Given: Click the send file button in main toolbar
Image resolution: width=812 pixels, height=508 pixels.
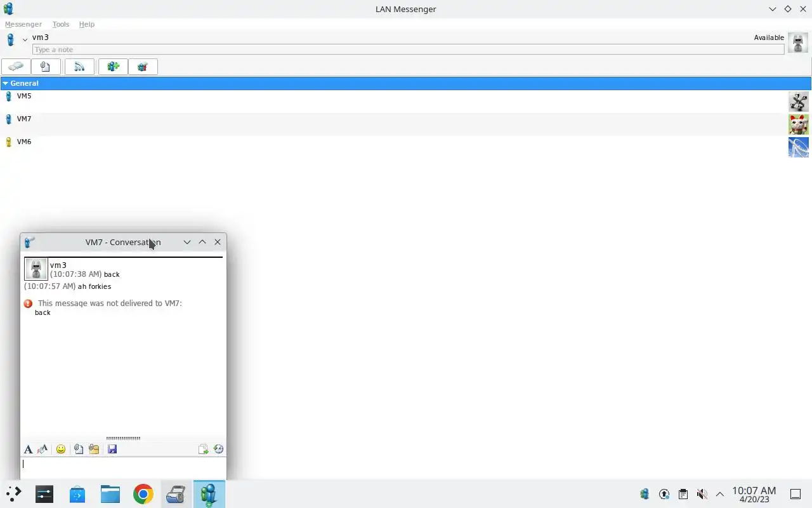Looking at the screenshot, I should [46, 67].
